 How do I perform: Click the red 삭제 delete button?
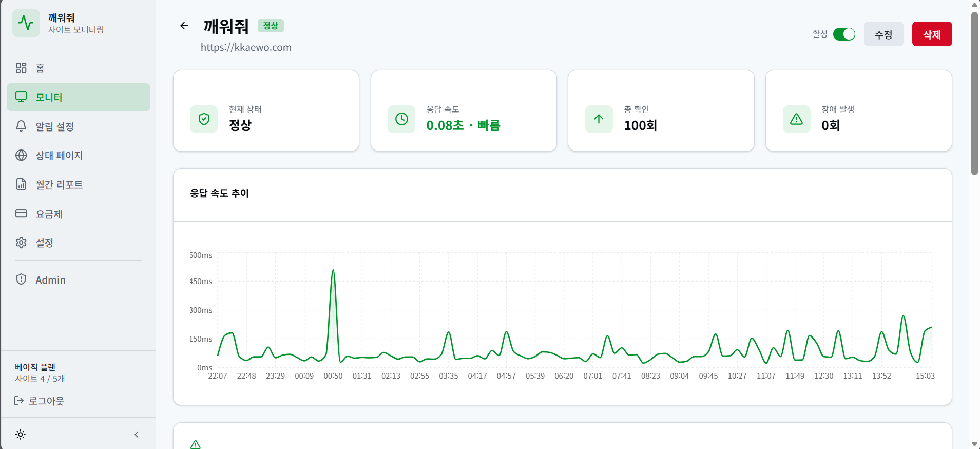coord(932,34)
